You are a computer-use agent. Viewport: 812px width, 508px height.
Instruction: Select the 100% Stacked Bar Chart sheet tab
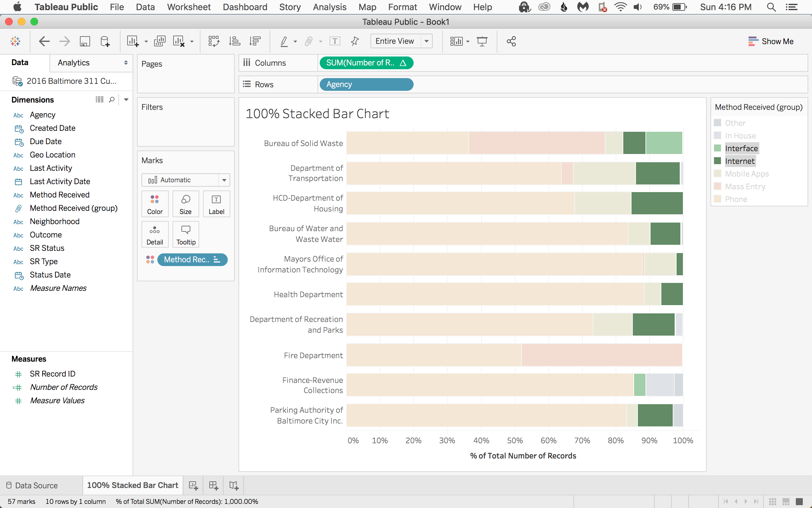coord(133,485)
